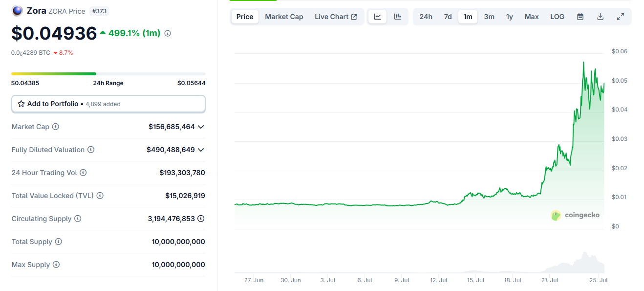Click the 24h Range progress bar
This screenshot has height=291, width=644.
pyautogui.click(x=108, y=74)
